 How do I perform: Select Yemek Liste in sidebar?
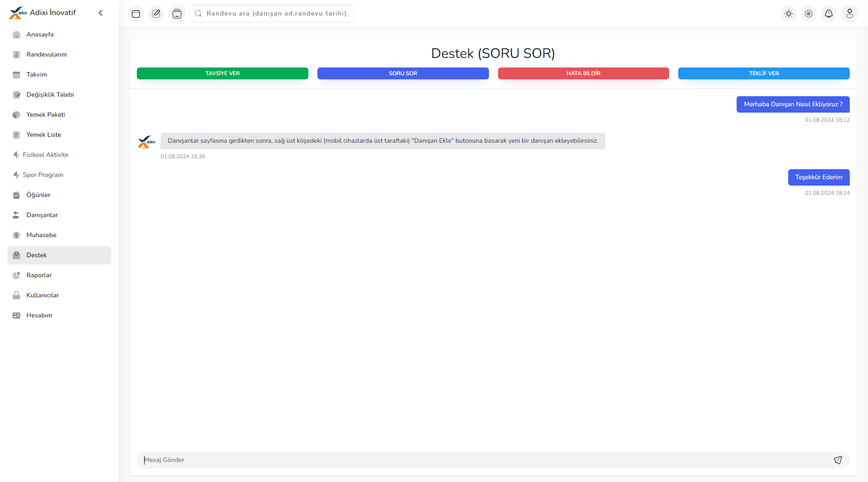click(59, 135)
